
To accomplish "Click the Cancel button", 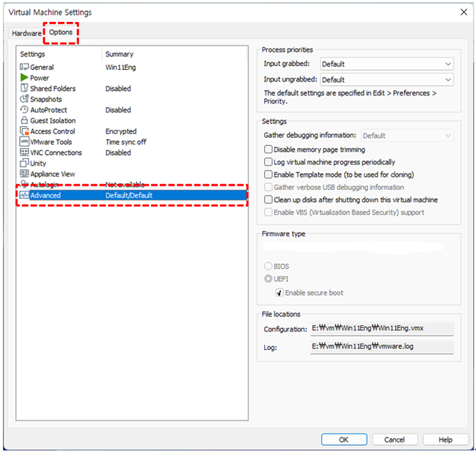I will (395, 440).
